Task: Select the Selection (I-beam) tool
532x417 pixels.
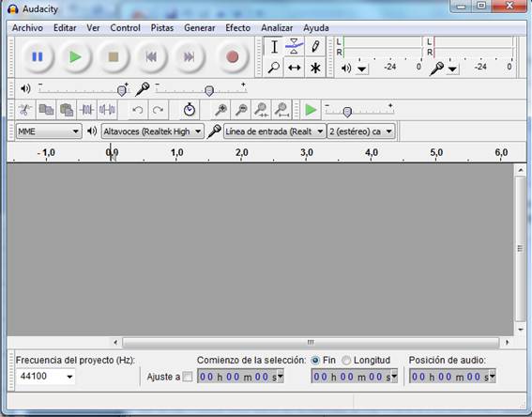Action: tap(274, 47)
